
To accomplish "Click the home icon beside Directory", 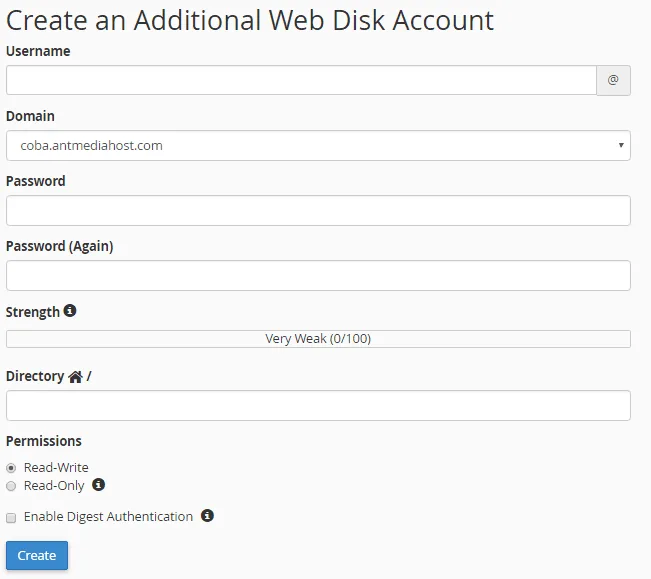I will [x=75, y=377].
